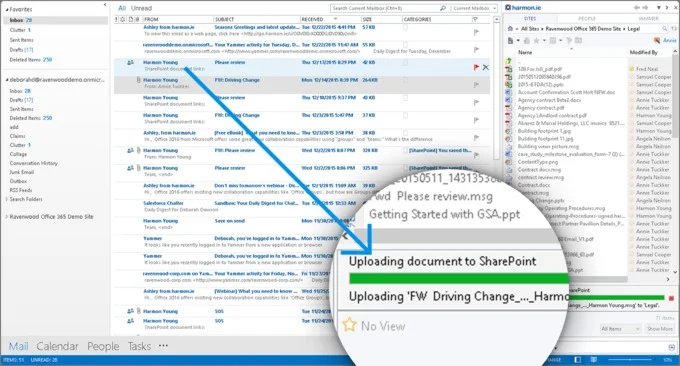
Task: Click in Search Current Mailbox field
Action: (x=385, y=8)
